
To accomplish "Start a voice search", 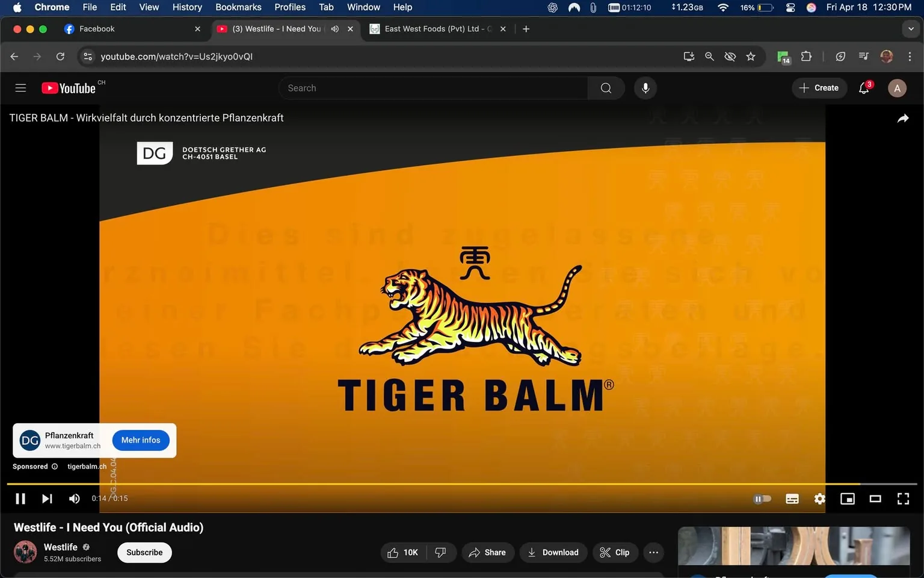I will point(645,87).
